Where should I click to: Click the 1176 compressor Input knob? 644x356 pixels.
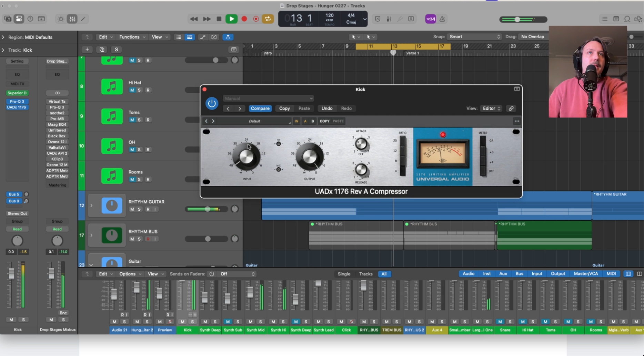[x=246, y=157]
